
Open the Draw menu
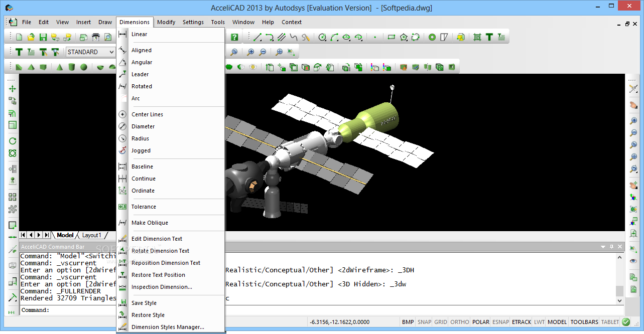point(105,22)
